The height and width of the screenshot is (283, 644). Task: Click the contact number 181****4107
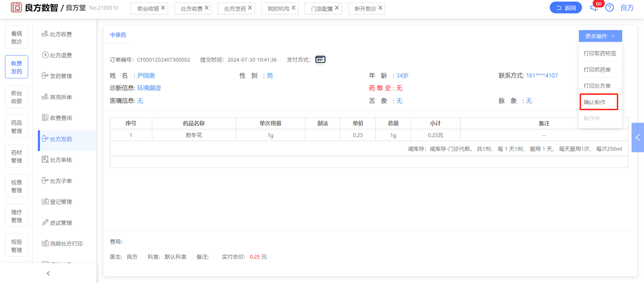(542, 75)
